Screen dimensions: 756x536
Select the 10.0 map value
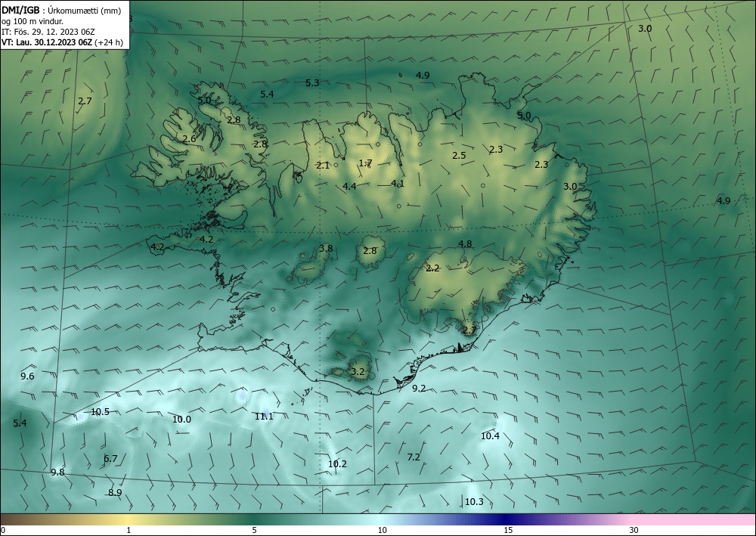click(181, 420)
